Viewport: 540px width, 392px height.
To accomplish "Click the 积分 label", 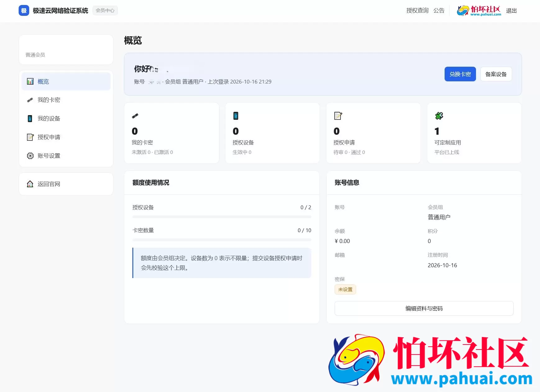I will tap(433, 231).
